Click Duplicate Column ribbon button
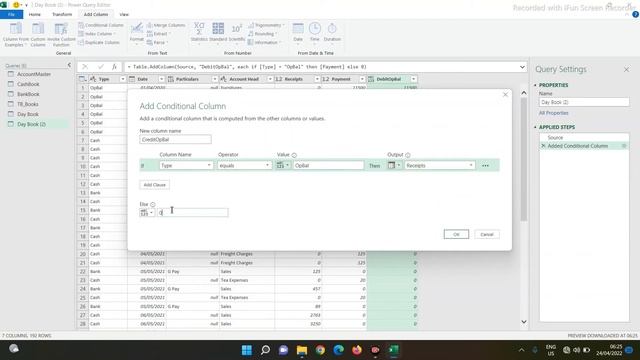The height and width of the screenshot is (360, 640). click(x=99, y=42)
